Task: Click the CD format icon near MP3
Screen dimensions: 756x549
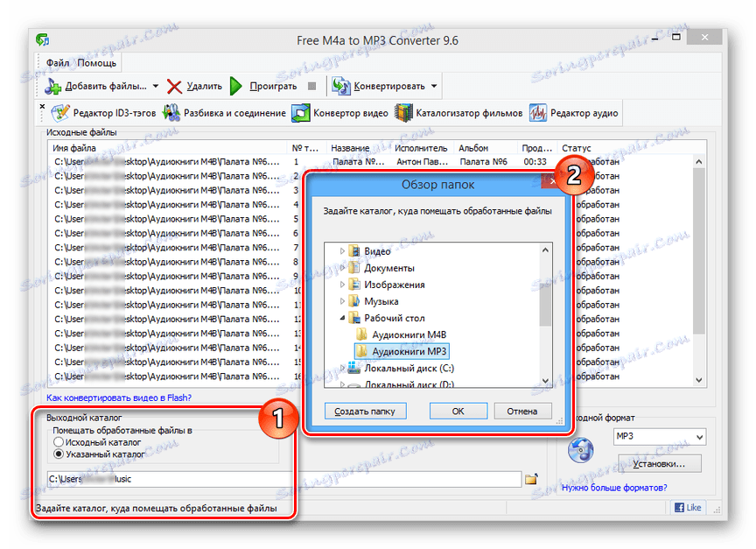Action: pos(581,450)
